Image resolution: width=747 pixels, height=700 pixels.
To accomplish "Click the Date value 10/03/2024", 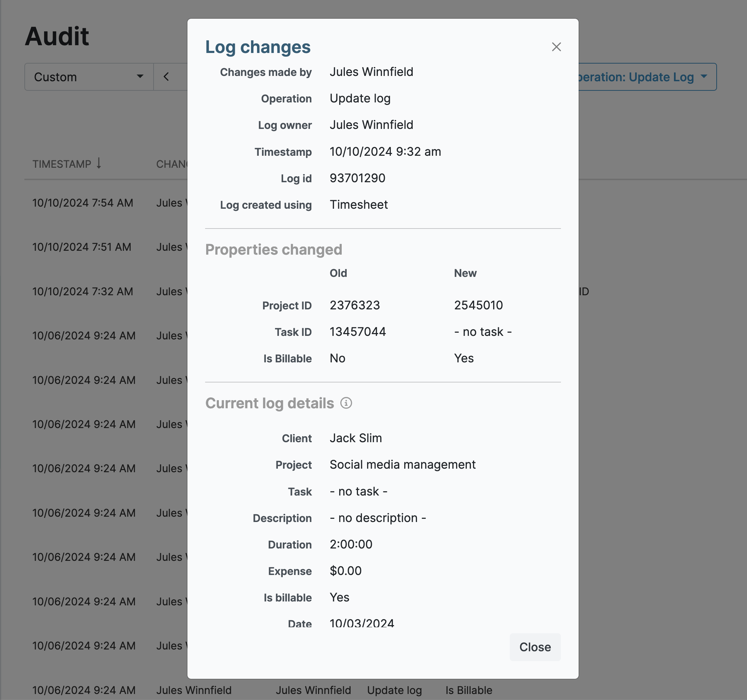I will [361, 623].
